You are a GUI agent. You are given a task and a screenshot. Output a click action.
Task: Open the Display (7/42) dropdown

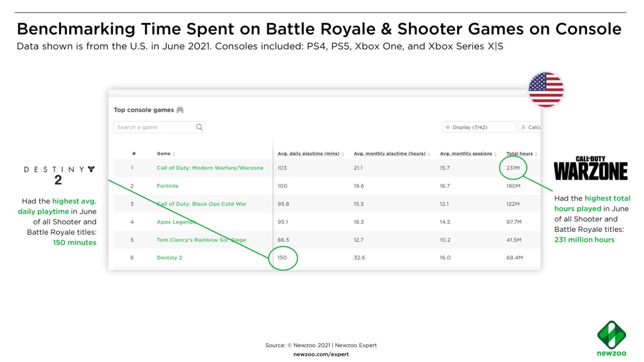479,127
